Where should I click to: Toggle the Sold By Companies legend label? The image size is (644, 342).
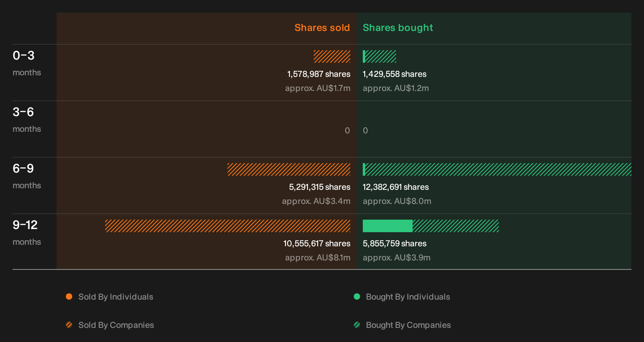coord(116,325)
